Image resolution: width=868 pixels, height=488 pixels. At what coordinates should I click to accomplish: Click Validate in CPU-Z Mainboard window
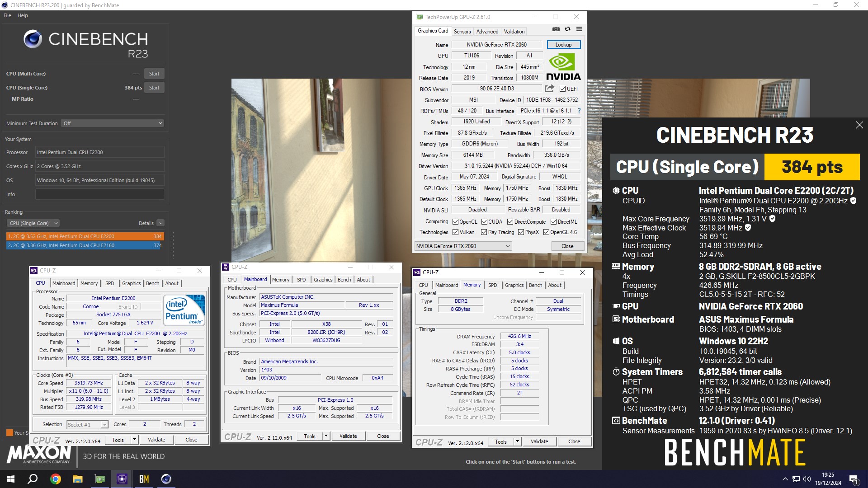348,436
